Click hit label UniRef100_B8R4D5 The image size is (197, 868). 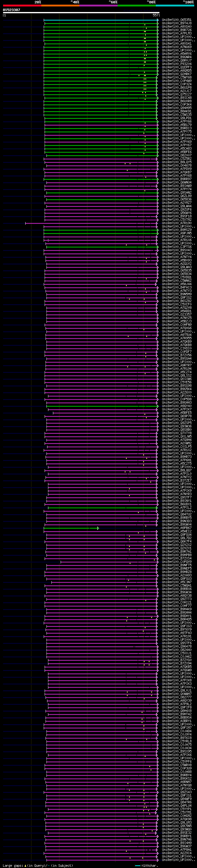177,619
